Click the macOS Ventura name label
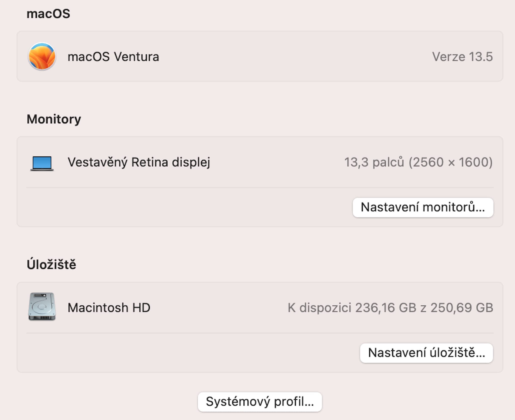Viewport: 515px width, 420px height. [x=113, y=57]
